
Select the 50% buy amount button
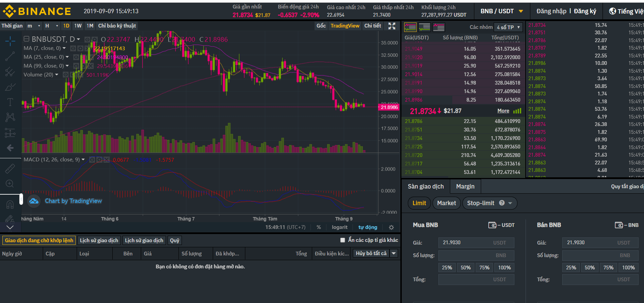(x=466, y=268)
